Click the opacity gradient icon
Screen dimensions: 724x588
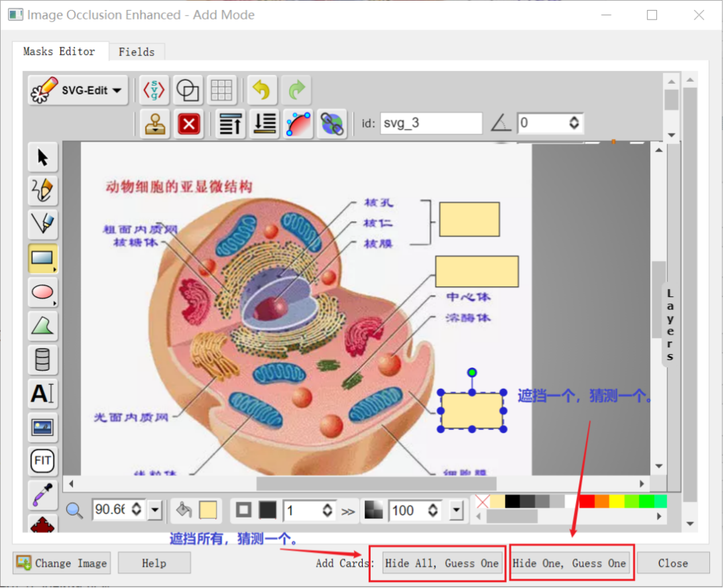(x=373, y=510)
